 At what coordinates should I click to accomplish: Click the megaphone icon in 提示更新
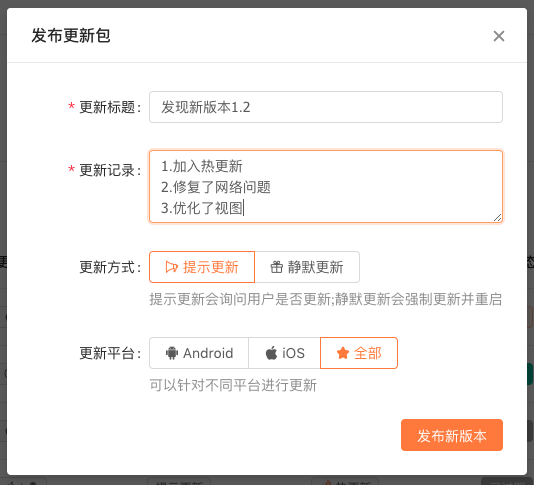[171, 267]
